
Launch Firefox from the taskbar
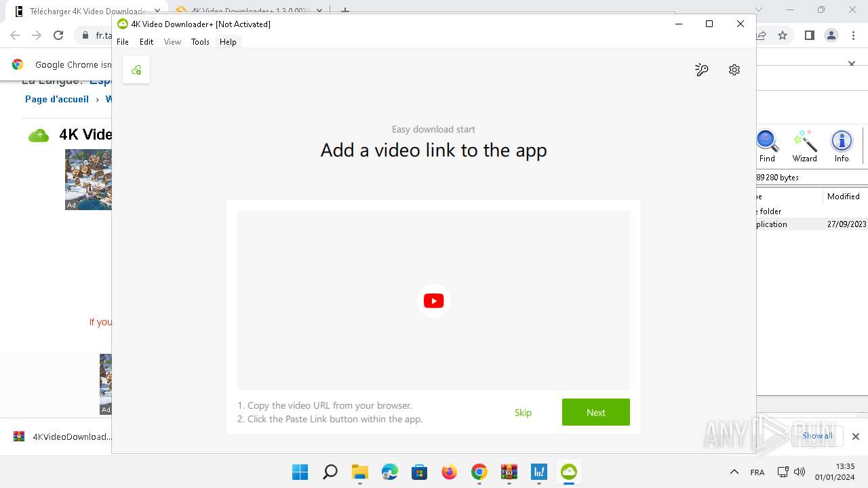(x=449, y=472)
